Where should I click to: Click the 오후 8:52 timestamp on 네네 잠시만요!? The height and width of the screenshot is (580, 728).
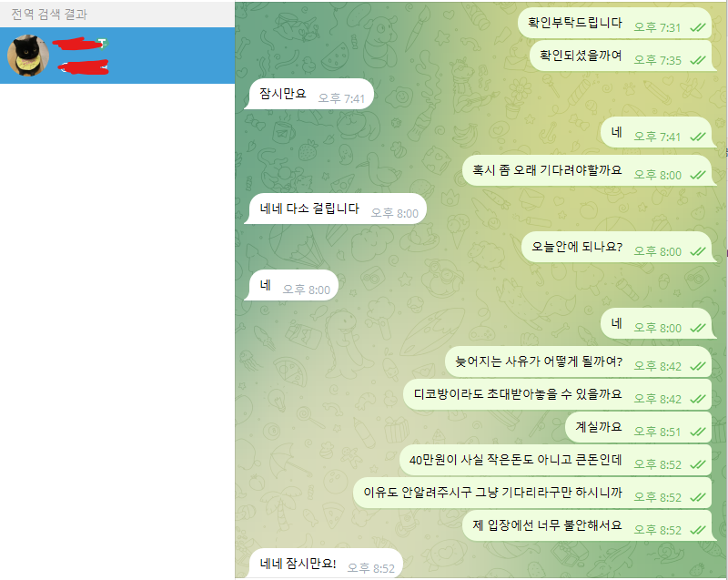(x=370, y=568)
